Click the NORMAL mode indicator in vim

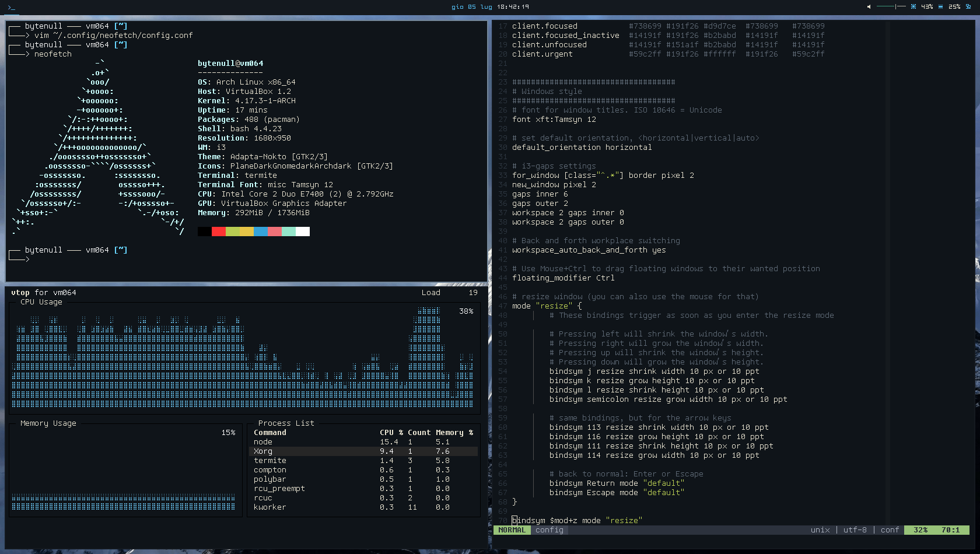point(512,530)
